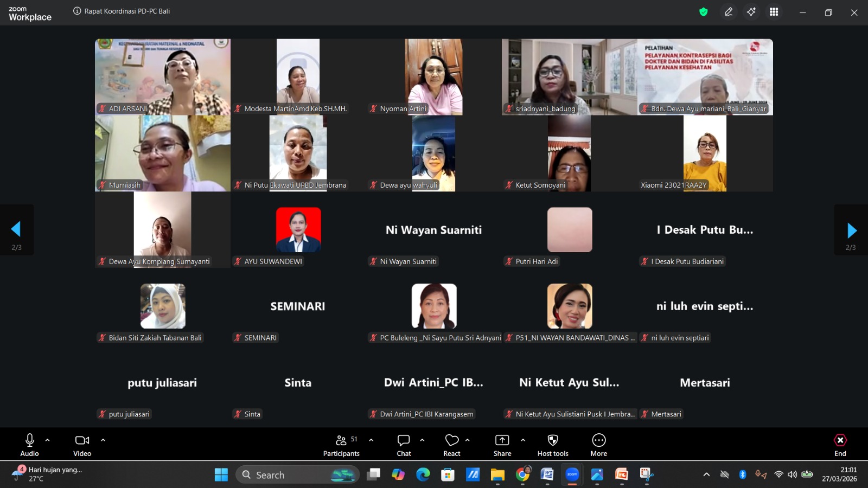Toggle microphone with the Audio button
Screen dimensions: 868x488
click(x=29, y=445)
